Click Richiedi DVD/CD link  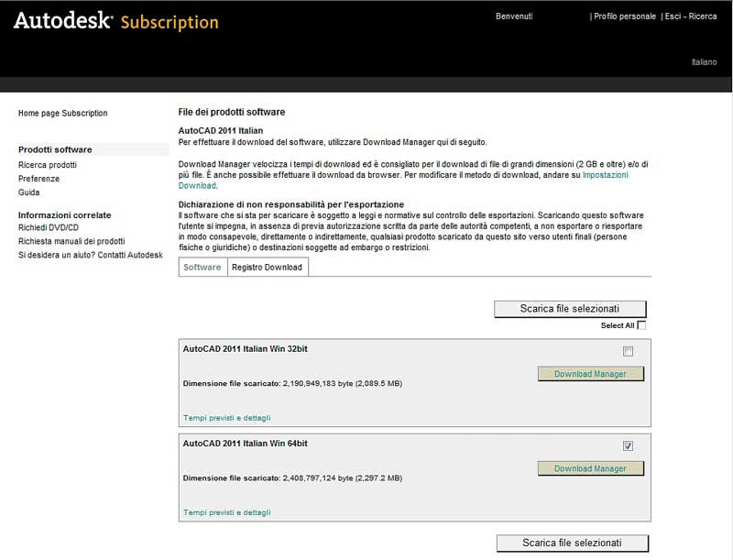49,227
